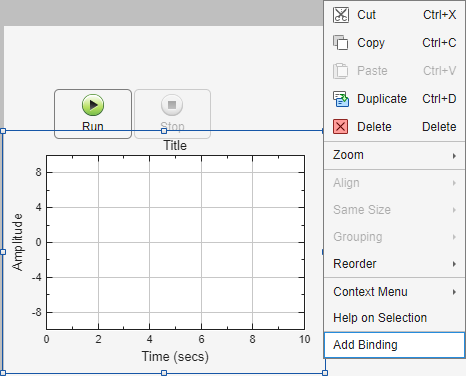Click the grayed Stop button
The height and width of the screenshot is (376, 466).
[x=172, y=114]
